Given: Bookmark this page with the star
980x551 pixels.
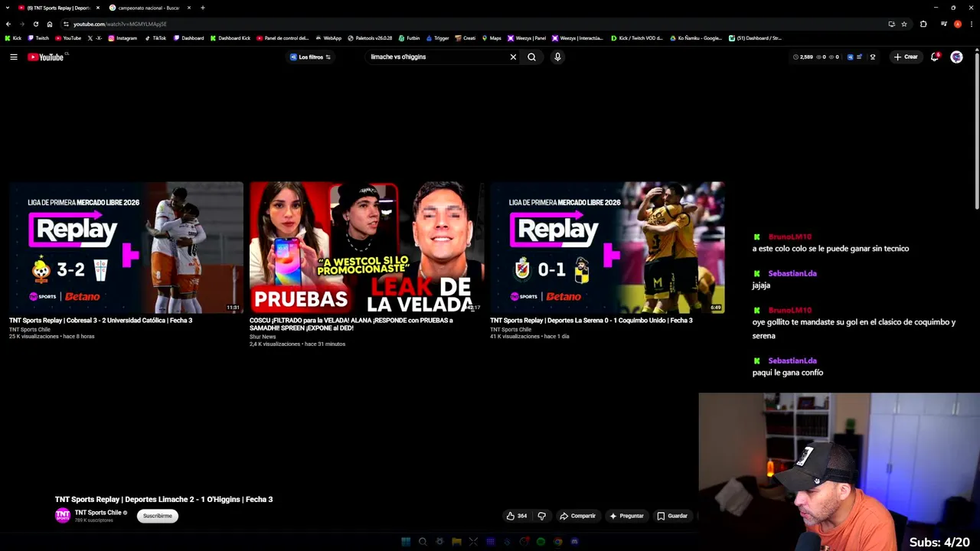Looking at the screenshot, I should 904,24.
